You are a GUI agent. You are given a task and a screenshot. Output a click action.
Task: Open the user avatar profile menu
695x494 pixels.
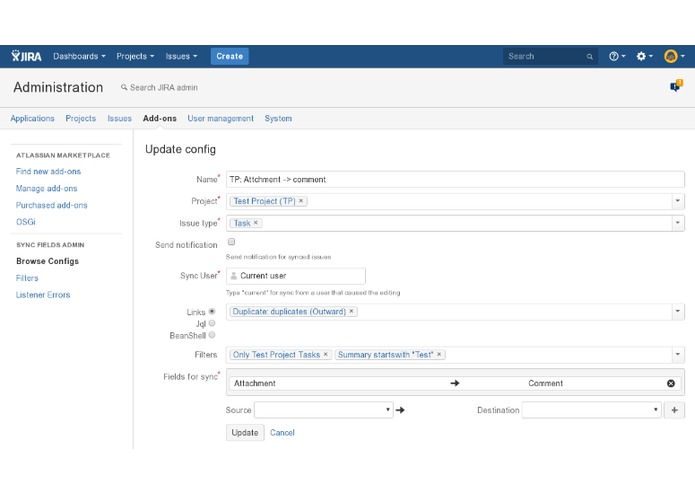pyautogui.click(x=674, y=56)
